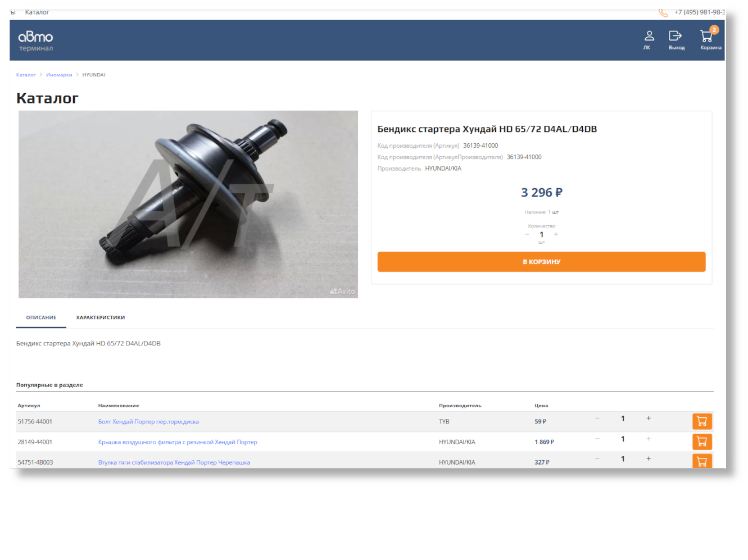748x560 pixels.
Task: Click the HYUNDAI breadcrumb text
Action: [94, 75]
